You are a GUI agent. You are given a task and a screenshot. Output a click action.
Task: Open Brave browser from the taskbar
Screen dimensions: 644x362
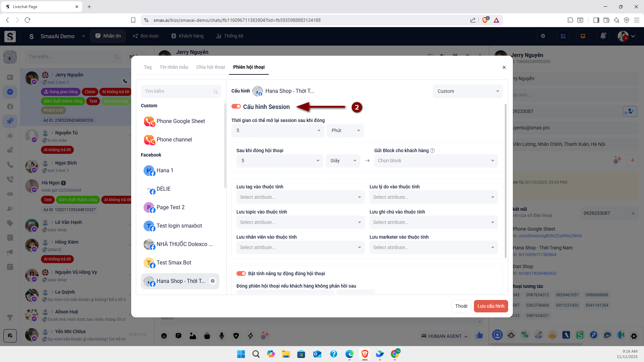click(365, 354)
